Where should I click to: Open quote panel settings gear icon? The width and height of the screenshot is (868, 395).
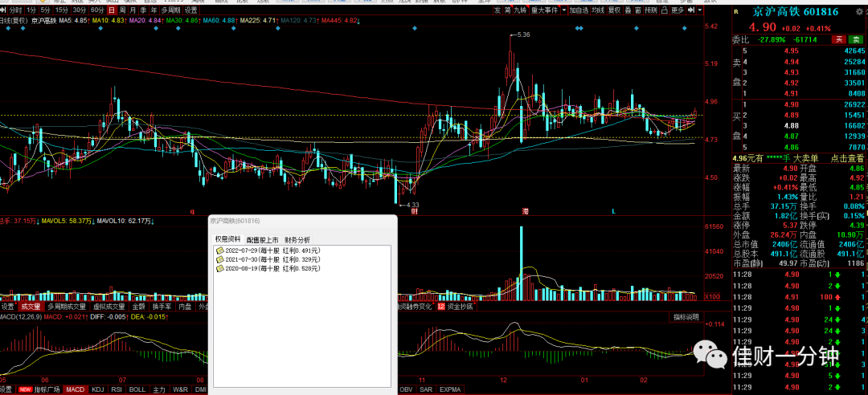point(858,11)
